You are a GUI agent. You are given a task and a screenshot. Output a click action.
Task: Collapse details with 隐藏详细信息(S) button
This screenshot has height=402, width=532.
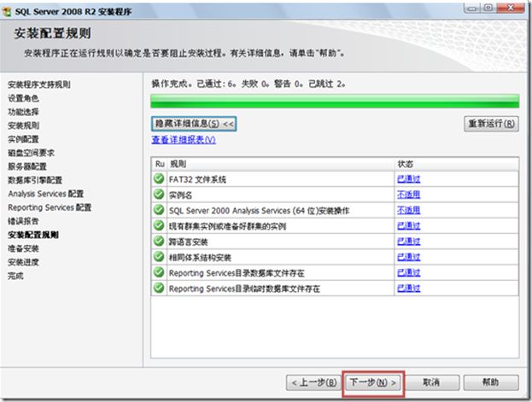point(194,124)
